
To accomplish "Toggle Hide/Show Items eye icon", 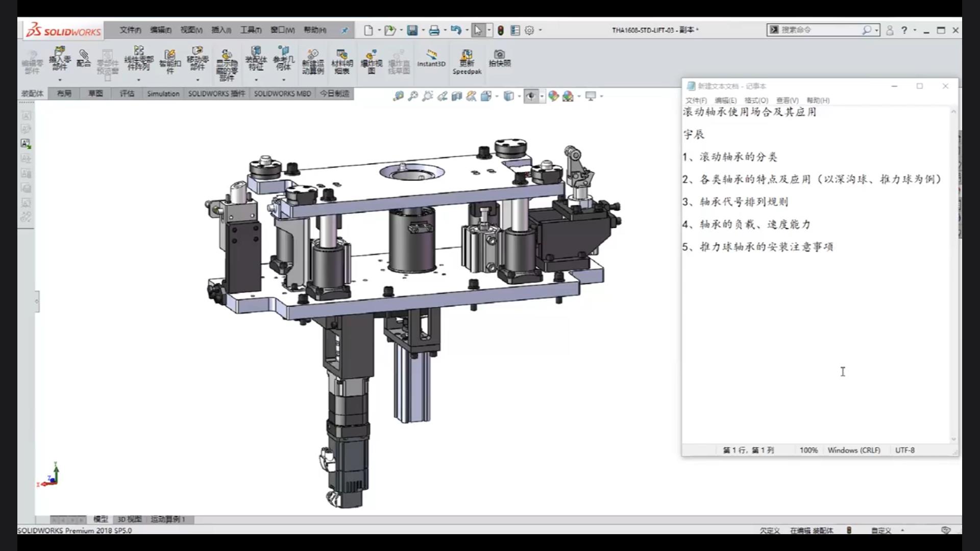I will [x=531, y=96].
